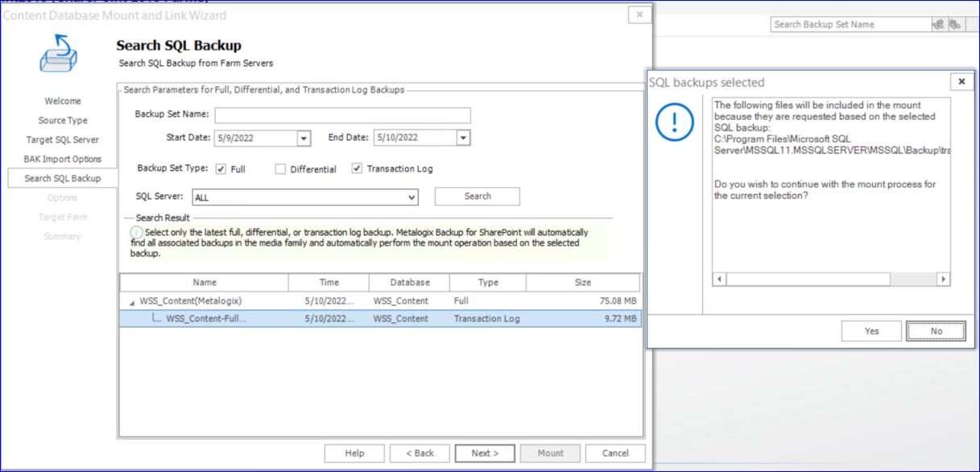
Task: Open the Start Date dropdown calendar
Action: click(x=304, y=139)
